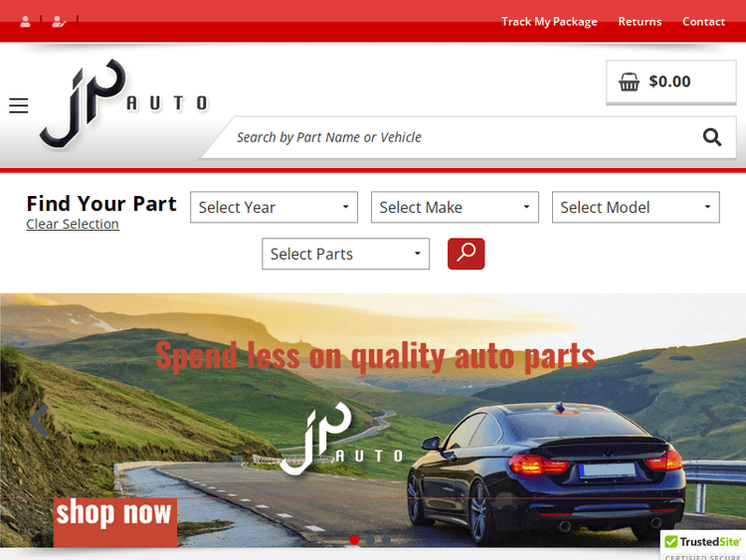Viewport: 746px width, 560px height.
Task: Click the red part finder search button
Action: (466, 254)
